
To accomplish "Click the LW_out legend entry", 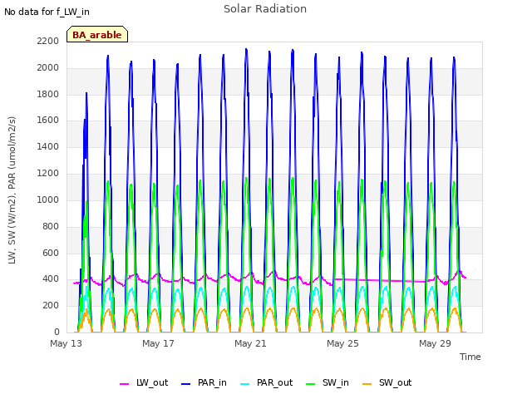I will click(x=144, y=382).
